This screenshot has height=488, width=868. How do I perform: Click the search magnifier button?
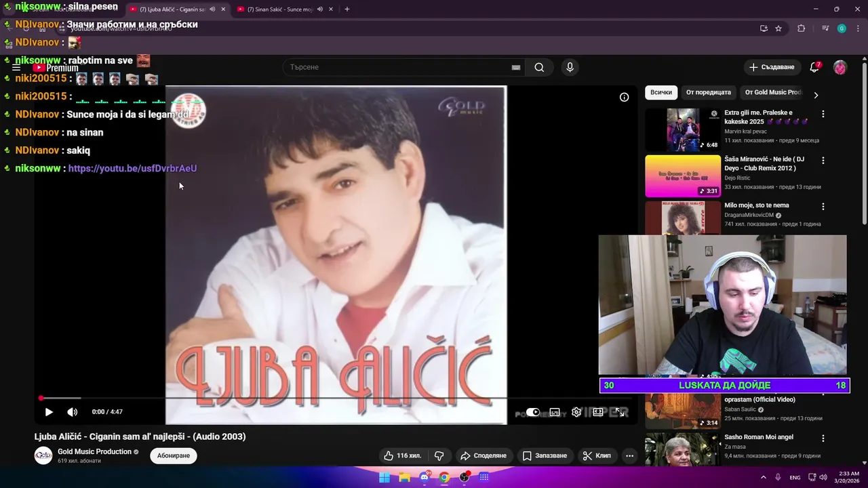pyautogui.click(x=539, y=67)
